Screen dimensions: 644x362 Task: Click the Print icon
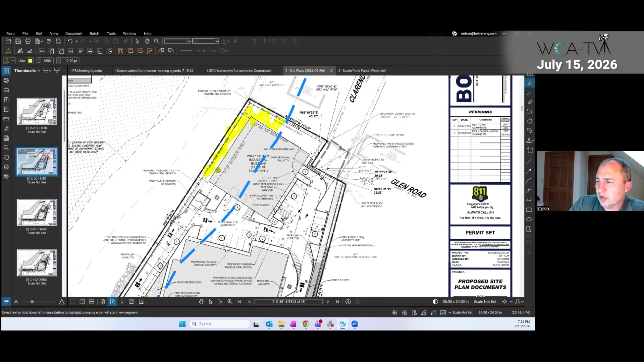pyautogui.click(x=28, y=41)
